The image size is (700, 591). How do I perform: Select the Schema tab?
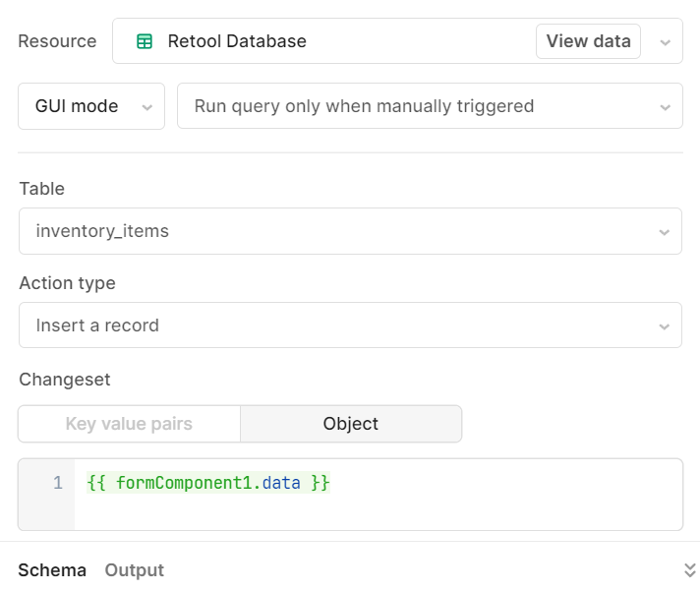(52, 570)
